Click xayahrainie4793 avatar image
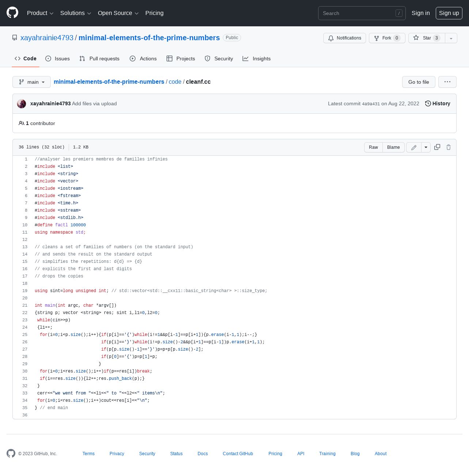The height and width of the screenshot is (476, 469). (x=22, y=103)
